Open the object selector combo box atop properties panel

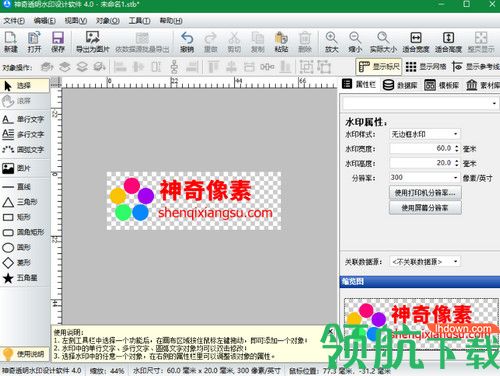(x=421, y=103)
